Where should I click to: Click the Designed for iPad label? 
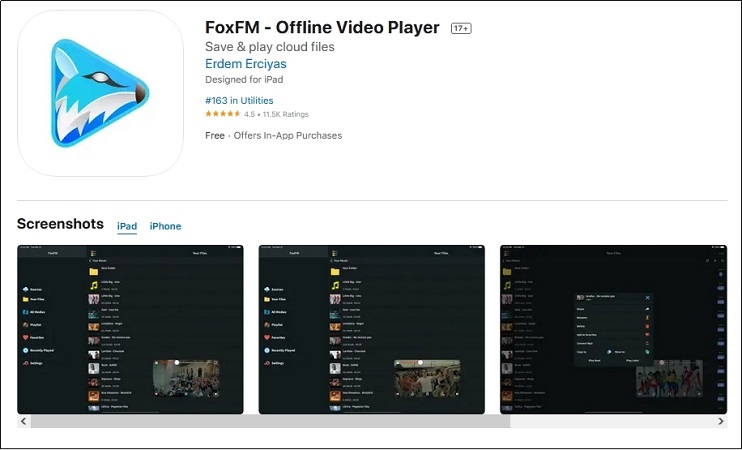(x=244, y=79)
